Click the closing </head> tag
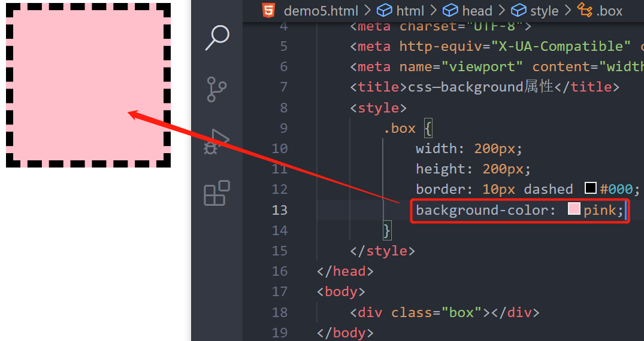644x341 pixels. 345,271
